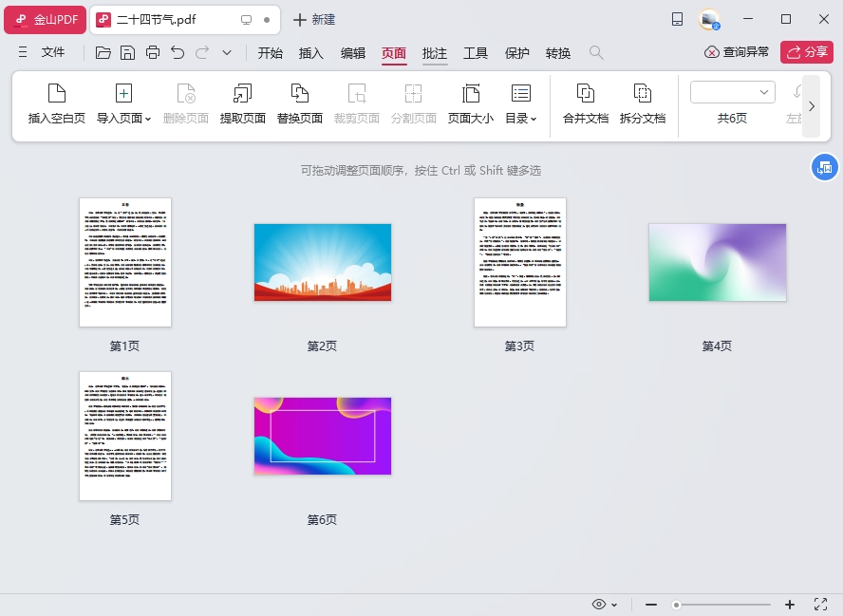Click the thumbnail zoom slider handle

point(676,605)
